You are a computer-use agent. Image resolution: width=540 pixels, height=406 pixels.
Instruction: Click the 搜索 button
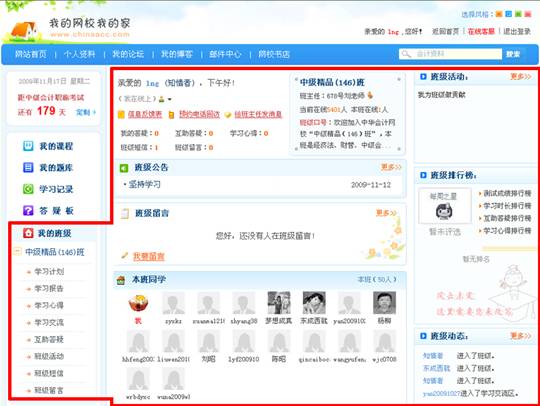point(513,54)
